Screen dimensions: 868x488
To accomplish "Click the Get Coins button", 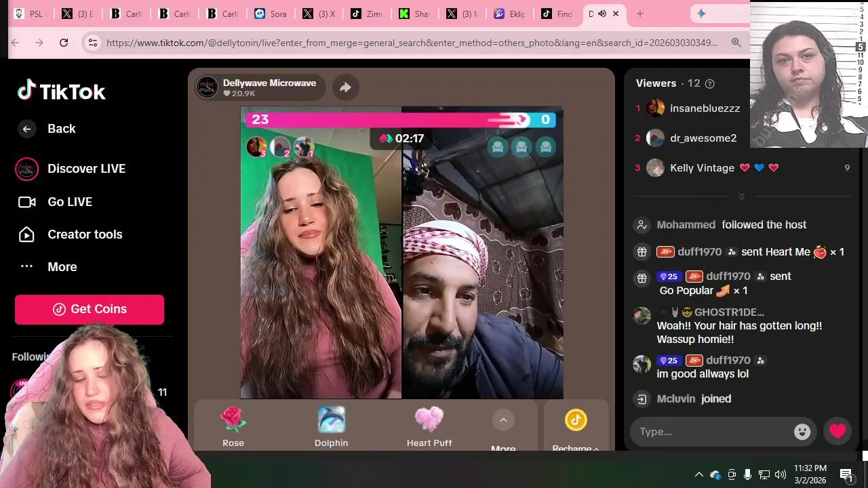I will click(x=90, y=309).
